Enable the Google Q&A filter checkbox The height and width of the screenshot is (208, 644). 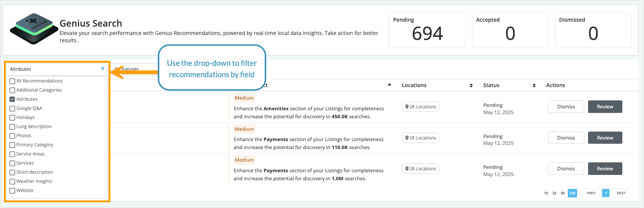(13, 108)
